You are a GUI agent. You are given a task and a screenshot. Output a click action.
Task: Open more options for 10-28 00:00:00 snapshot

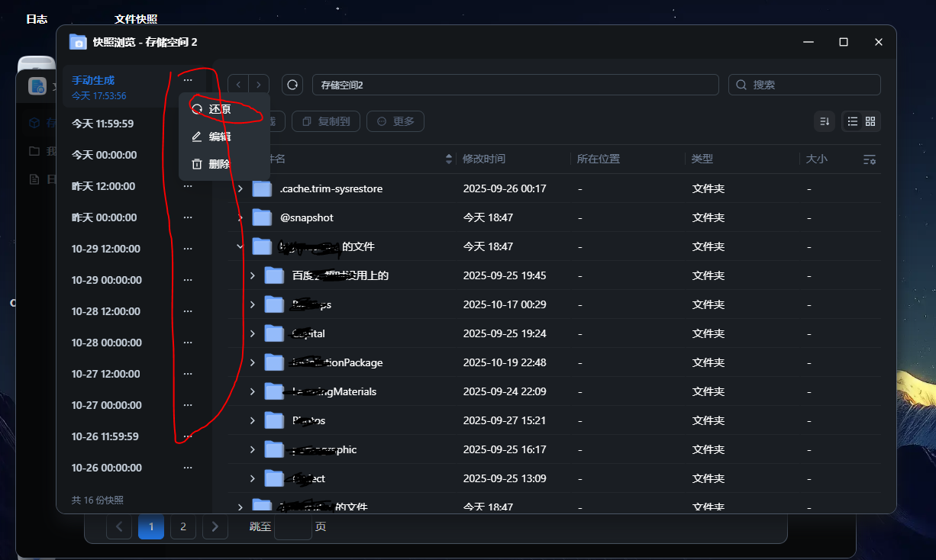point(188,343)
